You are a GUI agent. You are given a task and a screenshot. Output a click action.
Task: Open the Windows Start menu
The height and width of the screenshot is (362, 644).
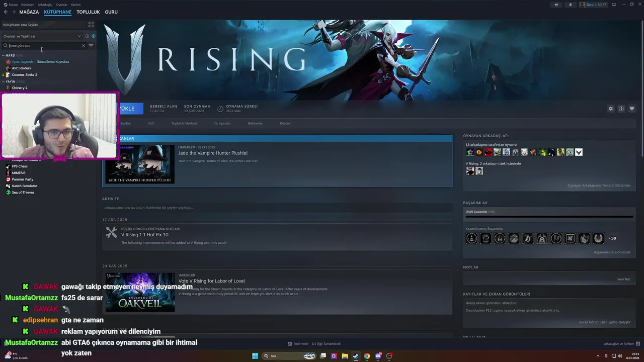click(255, 356)
